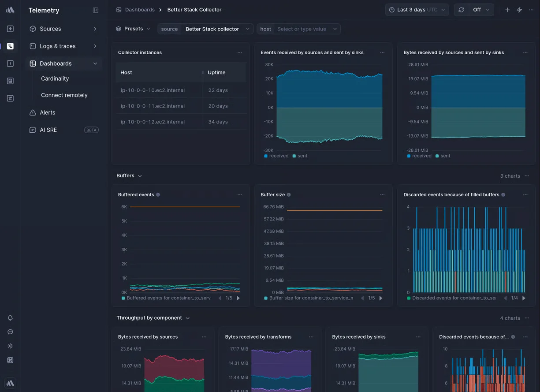The height and width of the screenshot is (392, 540).
Task: Open the notifications bell icon
Action: [x=10, y=317]
